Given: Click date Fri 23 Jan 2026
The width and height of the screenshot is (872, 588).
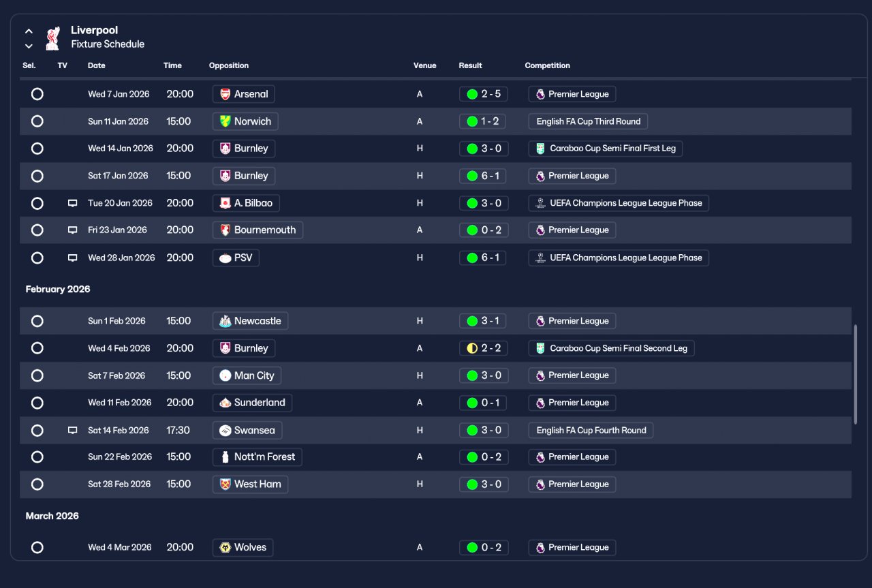Looking at the screenshot, I should click(x=117, y=230).
